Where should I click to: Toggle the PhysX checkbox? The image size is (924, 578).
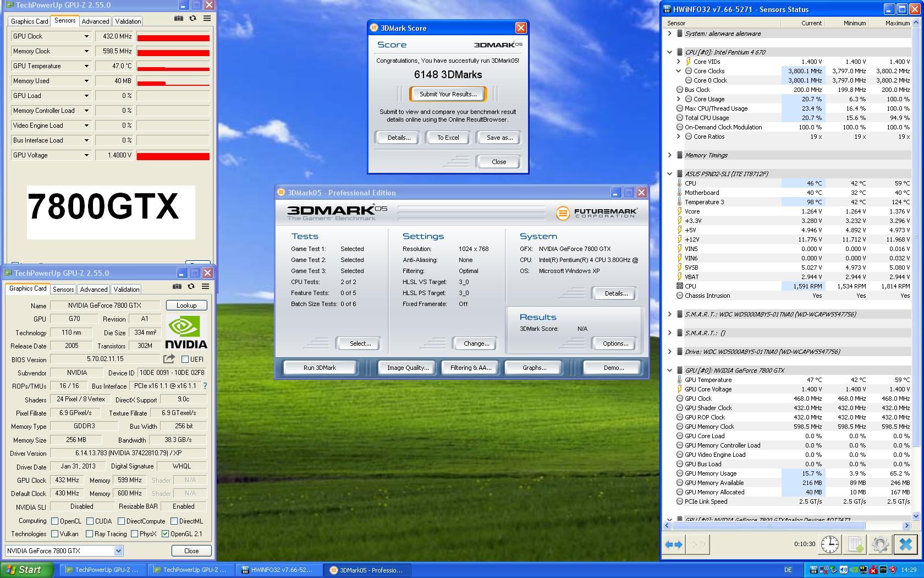coord(134,533)
